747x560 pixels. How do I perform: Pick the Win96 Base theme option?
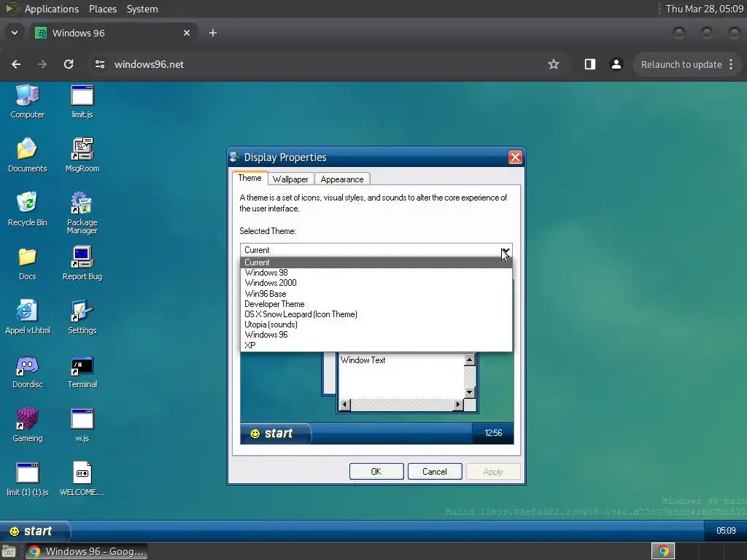pos(376,294)
